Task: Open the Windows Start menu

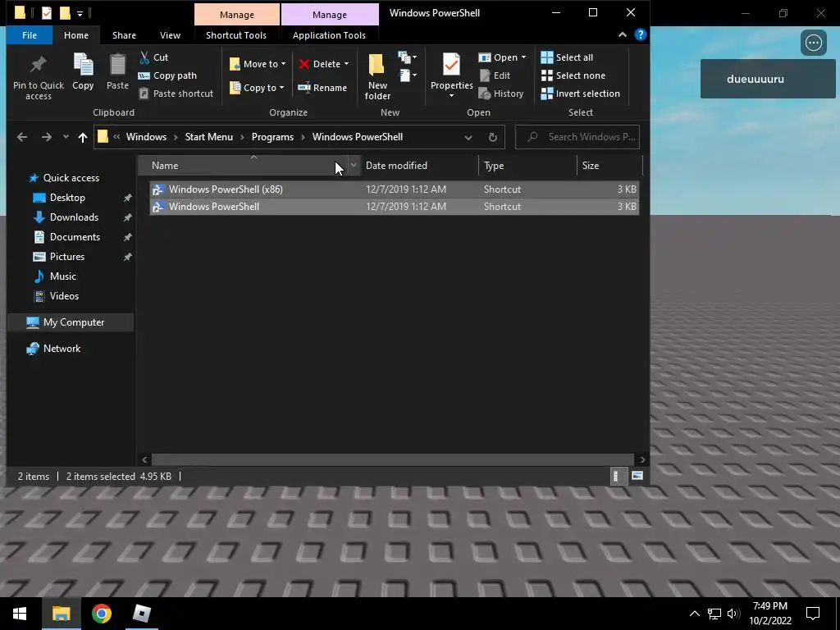Action: coord(20,614)
